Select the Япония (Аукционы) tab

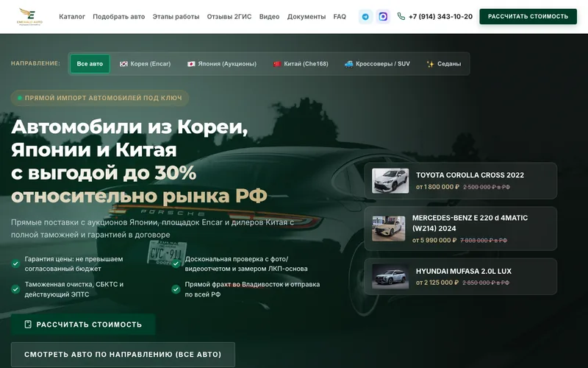pos(222,64)
